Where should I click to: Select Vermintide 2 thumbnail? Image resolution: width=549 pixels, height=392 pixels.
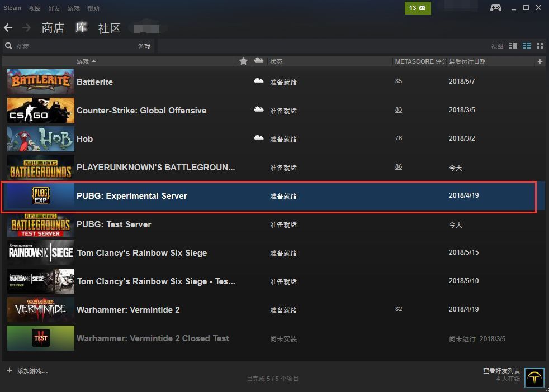41,310
